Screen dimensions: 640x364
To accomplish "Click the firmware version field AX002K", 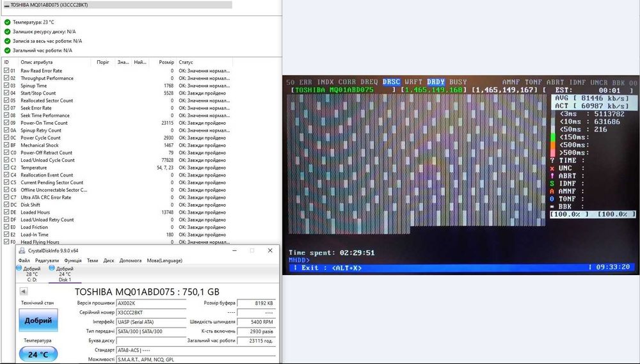I will [151, 303].
